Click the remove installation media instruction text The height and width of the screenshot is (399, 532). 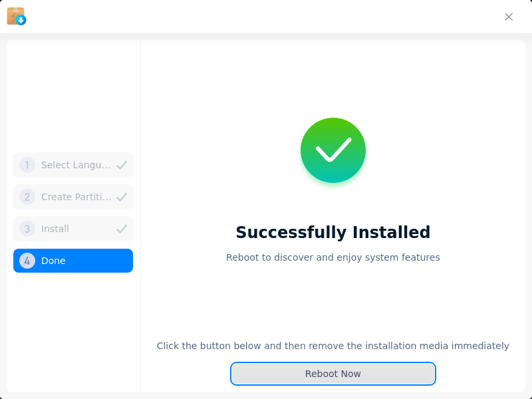click(x=333, y=346)
